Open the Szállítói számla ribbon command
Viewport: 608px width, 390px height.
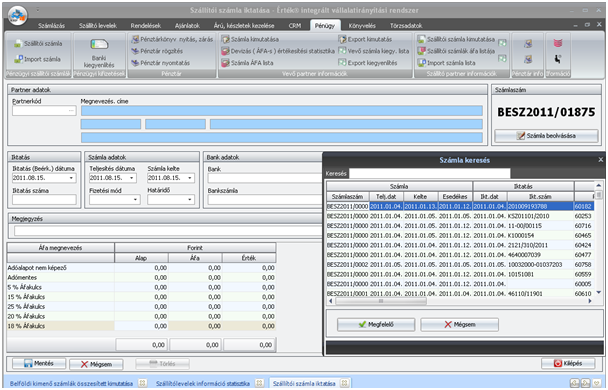(38, 44)
